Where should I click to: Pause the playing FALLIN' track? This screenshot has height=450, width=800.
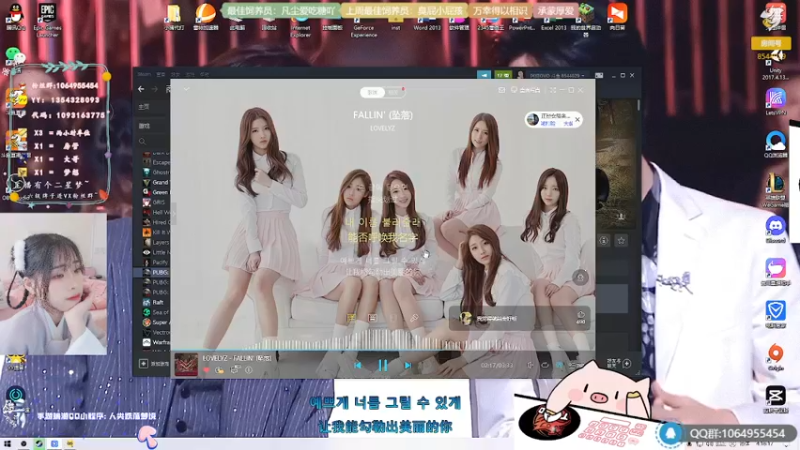point(383,365)
